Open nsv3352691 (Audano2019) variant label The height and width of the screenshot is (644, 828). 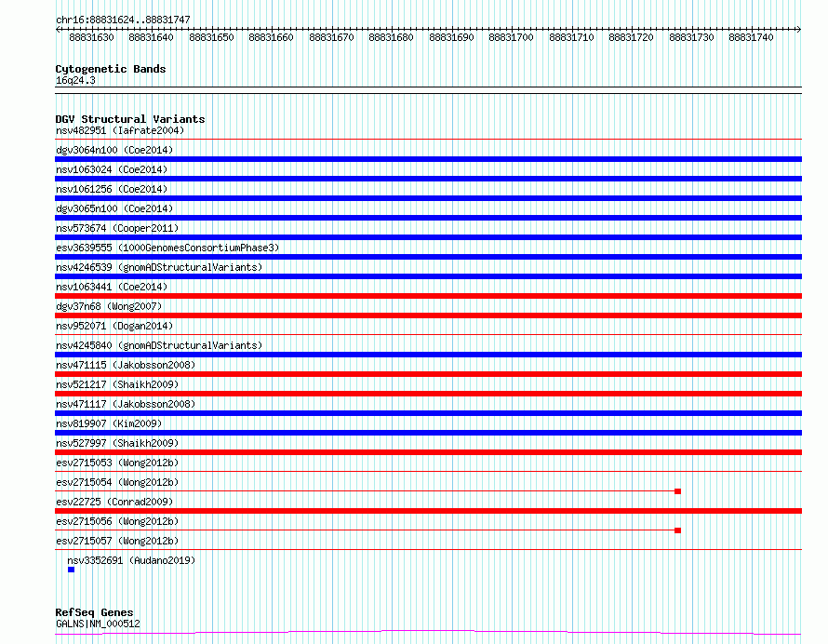pos(131,560)
